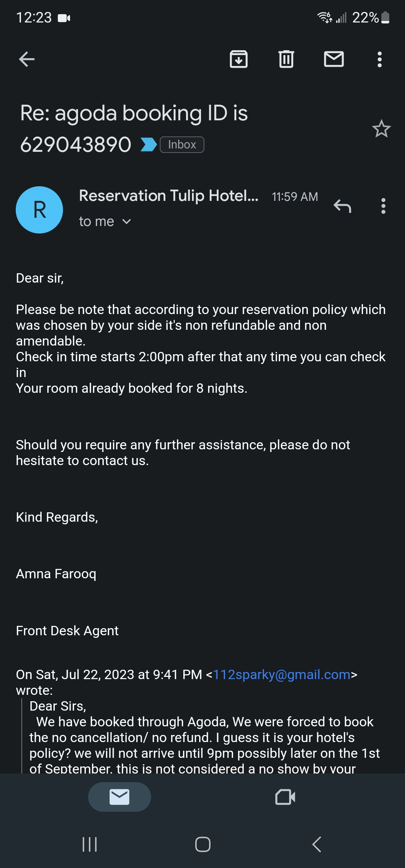Go back using the top-left arrow
405x868 pixels.
[27, 59]
